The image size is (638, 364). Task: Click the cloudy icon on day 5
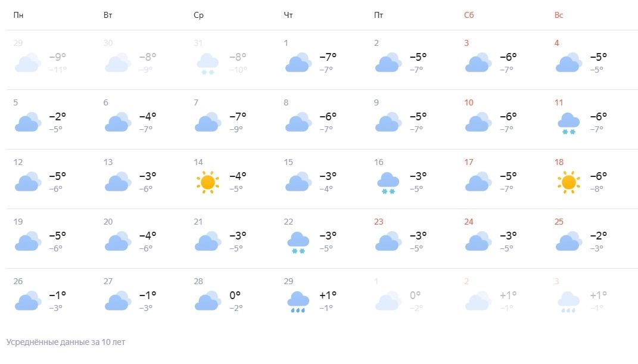click(x=27, y=123)
